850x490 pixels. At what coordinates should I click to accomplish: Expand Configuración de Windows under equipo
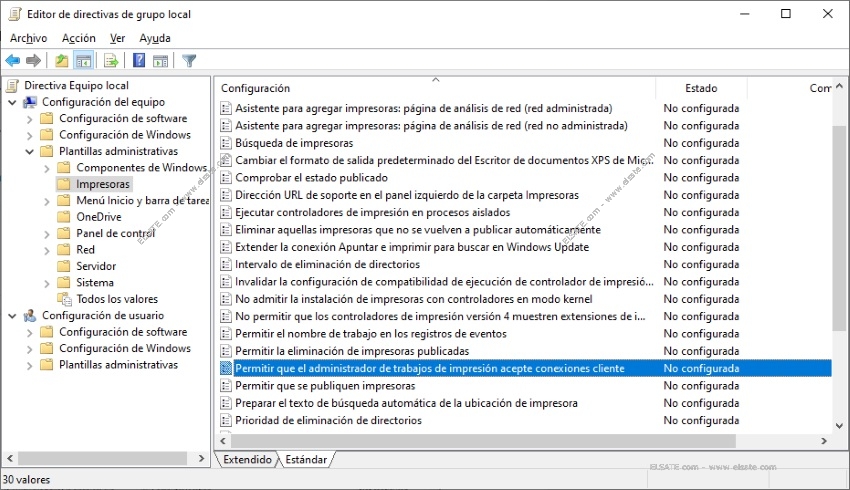(x=30, y=135)
